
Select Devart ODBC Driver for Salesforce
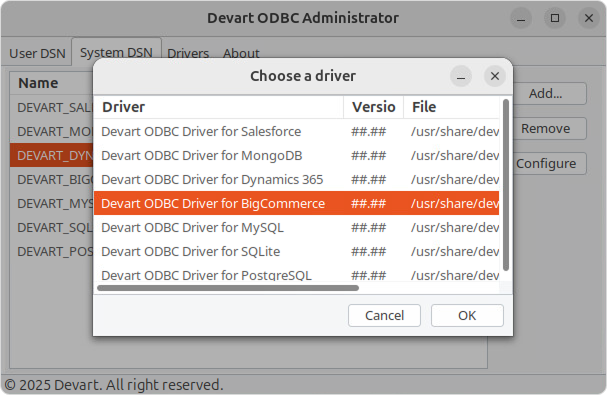[x=297, y=131]
